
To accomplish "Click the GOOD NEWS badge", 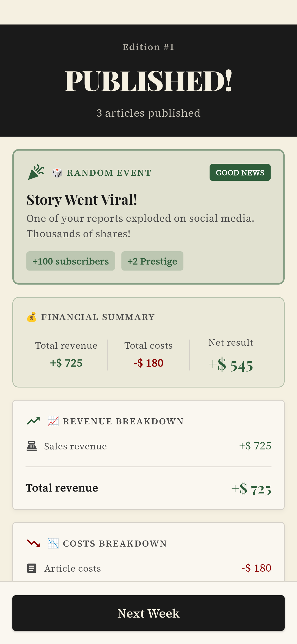I will point(240,173).
